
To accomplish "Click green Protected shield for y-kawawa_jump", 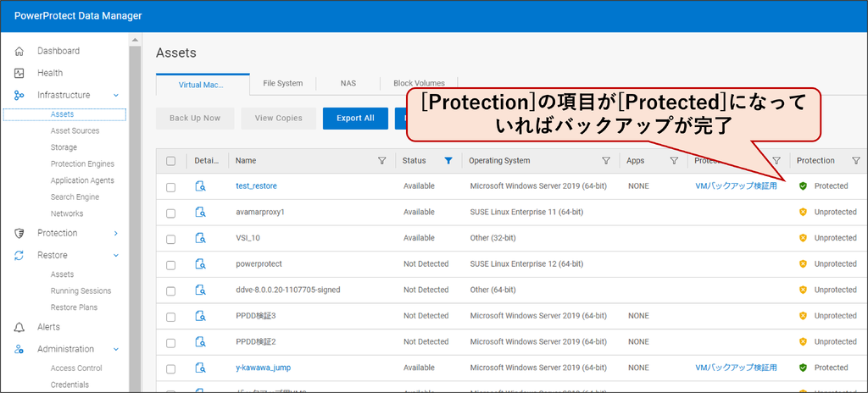I will pyautogui.click(x=803, y=368).
